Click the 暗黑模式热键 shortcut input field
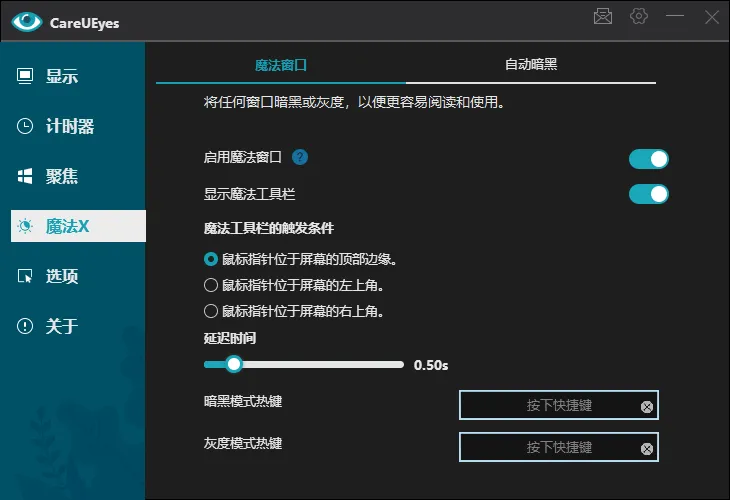This screenshot has width=730, height=500. [x=548, y=405]
